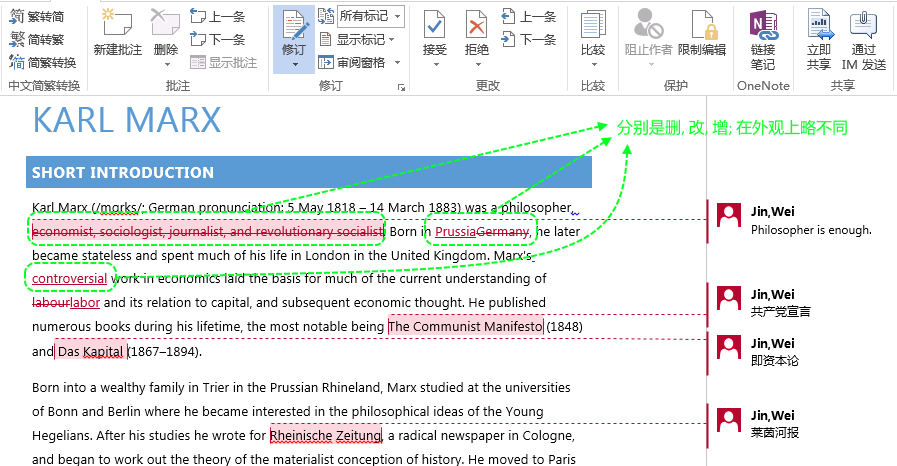The image size is (897, 466).
Task: Click the inserted word 'labor'
Action: (x=85, y=302)
